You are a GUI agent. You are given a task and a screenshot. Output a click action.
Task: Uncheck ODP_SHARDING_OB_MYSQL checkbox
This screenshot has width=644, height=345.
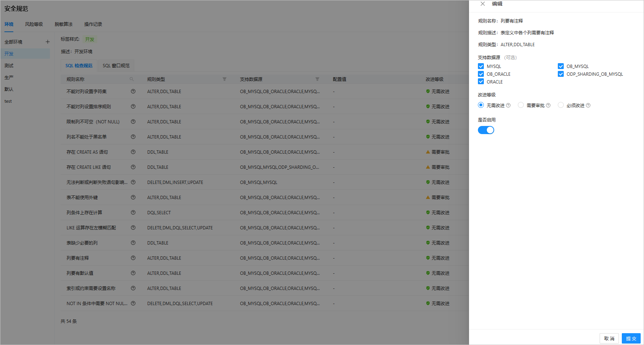pos(561,74)
